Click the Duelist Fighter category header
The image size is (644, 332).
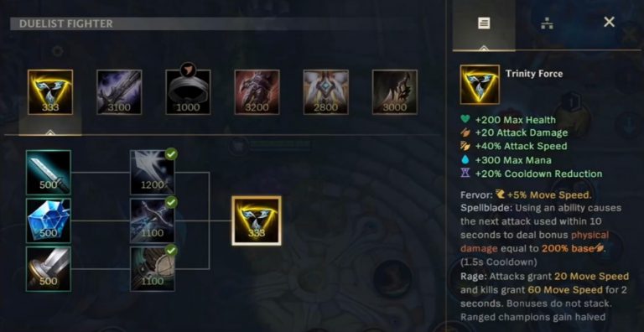point(66,23)
